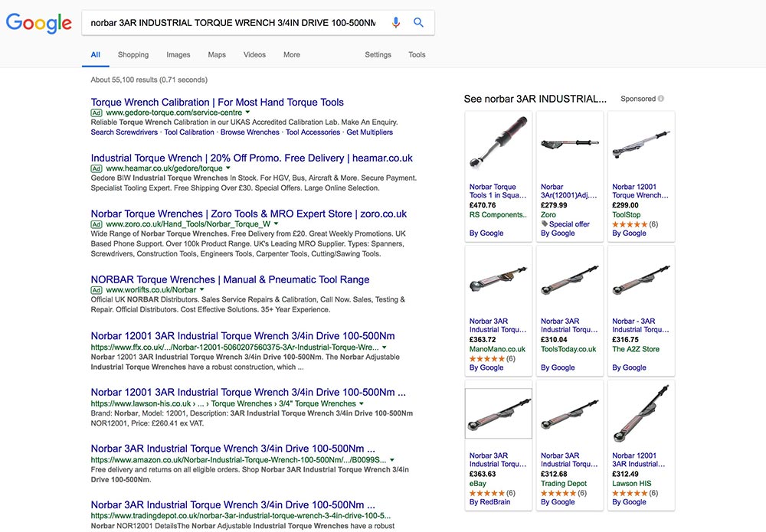766x532 pixels.
Task: Click 'About 55,100 results' text
Action: 149,80
